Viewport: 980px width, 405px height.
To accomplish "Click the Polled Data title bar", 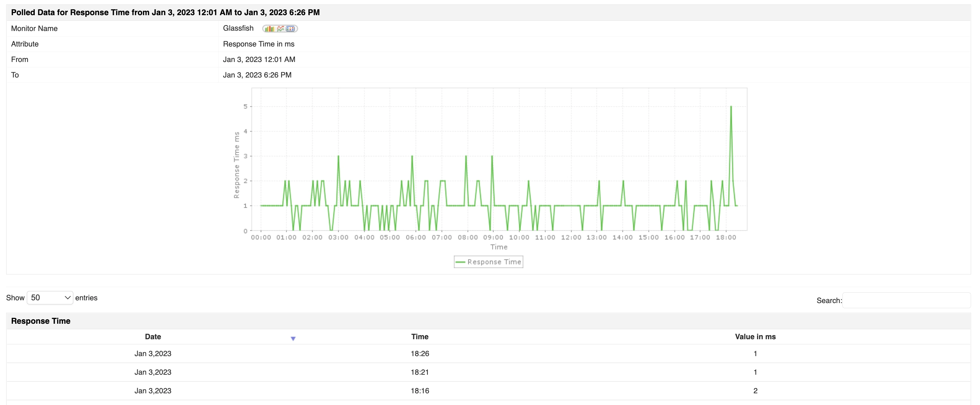I will 165,12.
